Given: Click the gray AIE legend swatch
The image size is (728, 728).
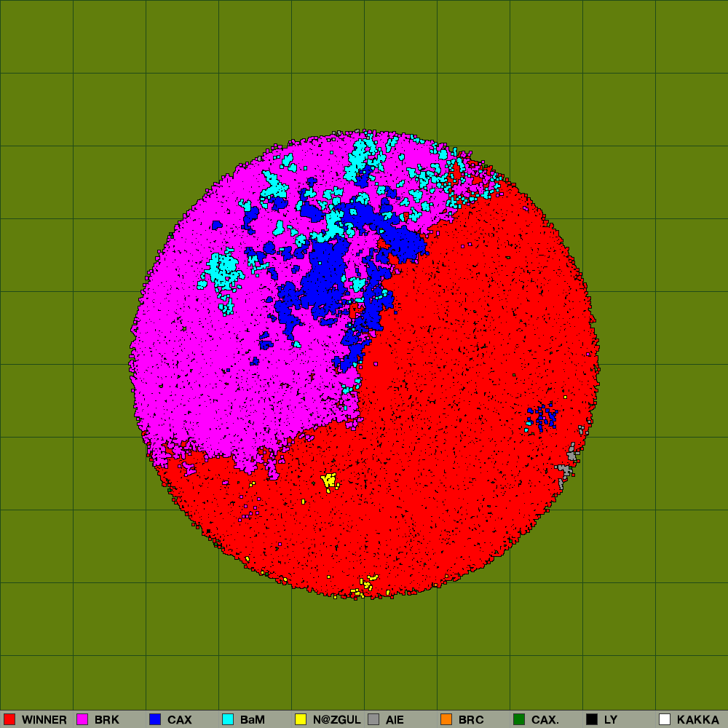Looking at the screenshot, I should [373, 719].
